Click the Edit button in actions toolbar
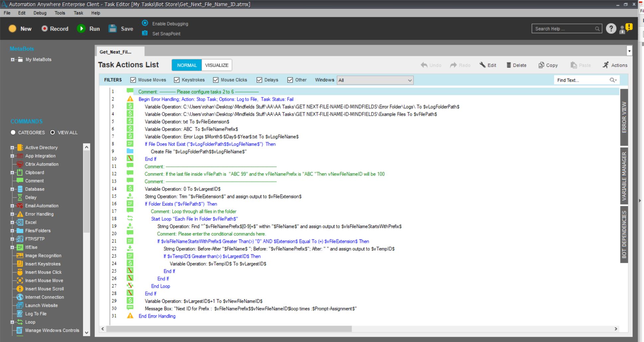Screen dimensions: 644x342 pos(488,65)
